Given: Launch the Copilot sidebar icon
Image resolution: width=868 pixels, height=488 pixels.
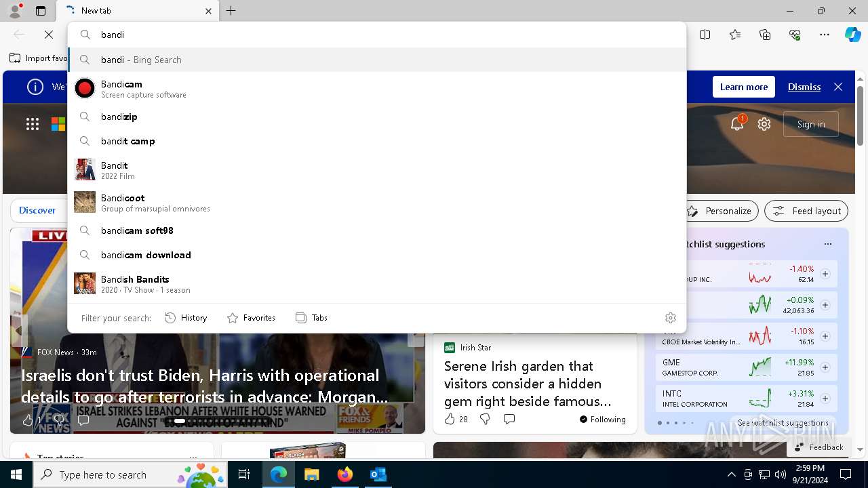Looking at the screenshot, I should click(852, 35).
